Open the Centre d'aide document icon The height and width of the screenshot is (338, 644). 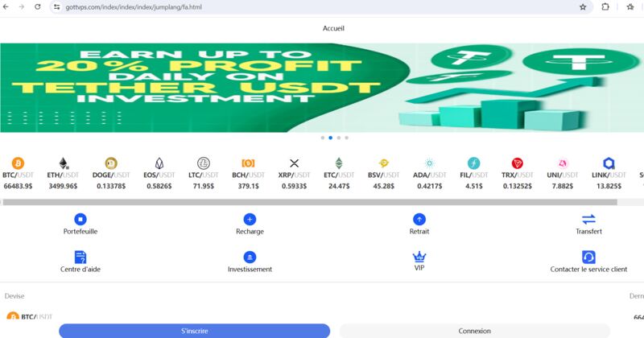(80, 257)
